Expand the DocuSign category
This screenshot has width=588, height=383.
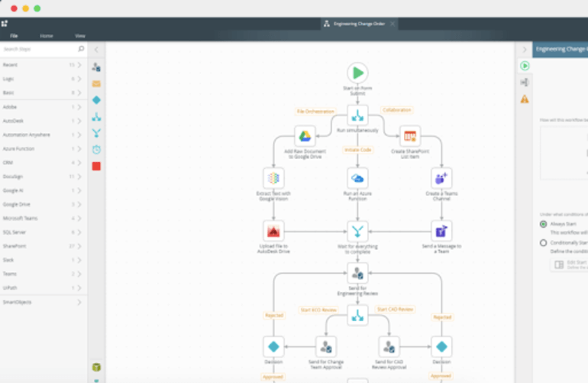click(x=44, y=177)
